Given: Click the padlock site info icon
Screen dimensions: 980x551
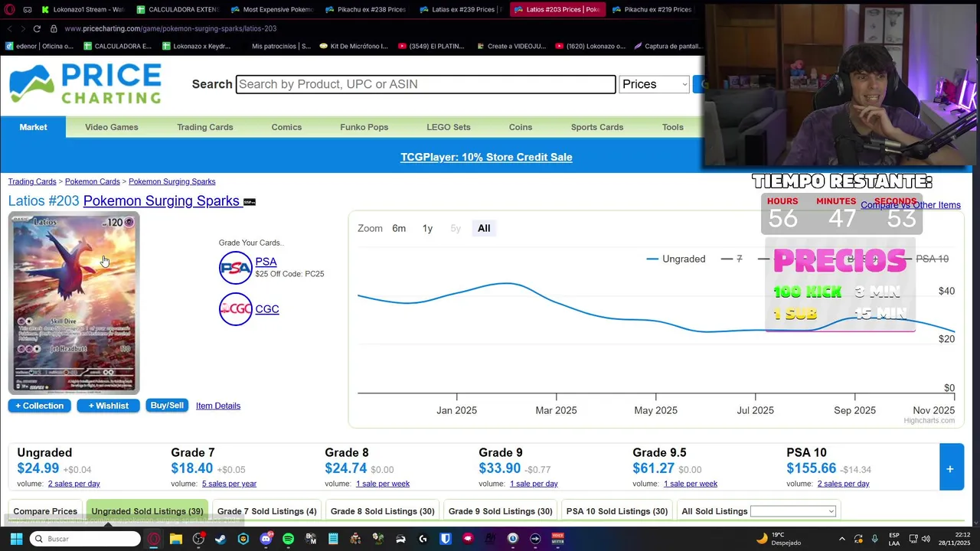Looking at the screenshot, I should click(x=54, y=28).
